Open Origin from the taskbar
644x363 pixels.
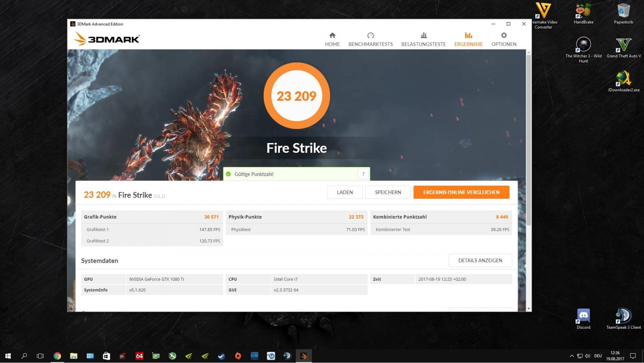coord(238,356)
